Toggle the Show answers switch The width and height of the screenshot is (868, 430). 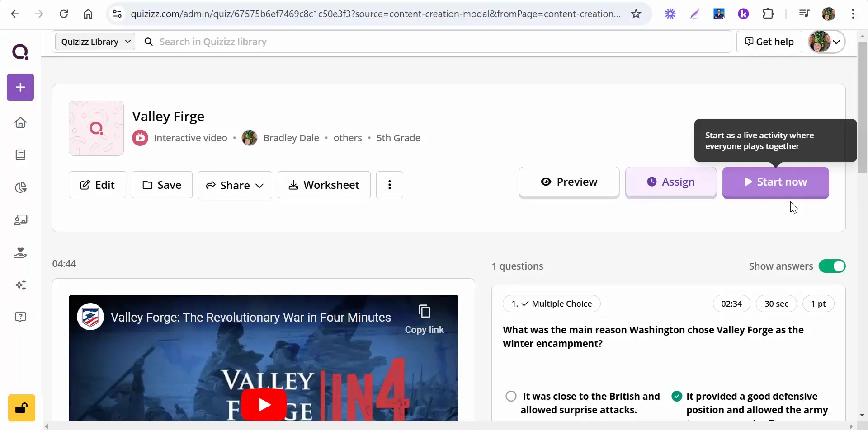pos(832,266)
